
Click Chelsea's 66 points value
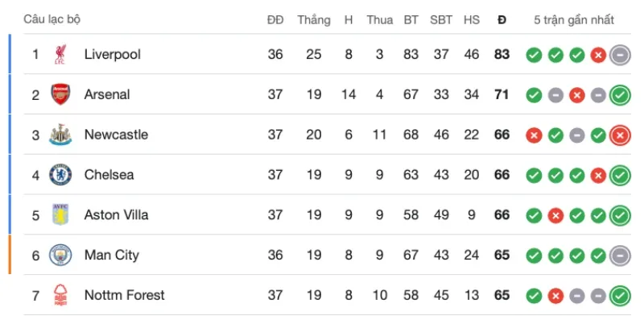tap(502, 175)
